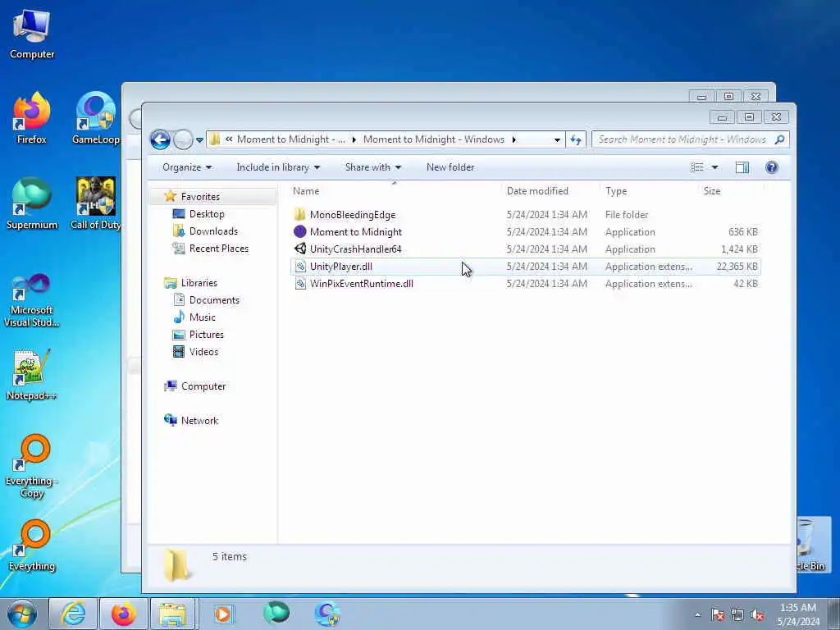Screen dimensions: 840x630
Task: Show the preview pane
Action: (x=742, y=167)
